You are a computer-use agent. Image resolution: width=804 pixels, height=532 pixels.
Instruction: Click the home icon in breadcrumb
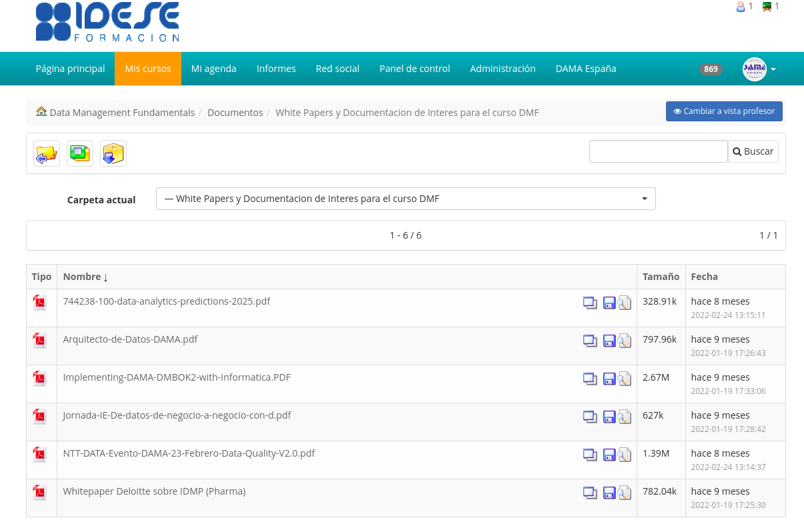[41, 112]
